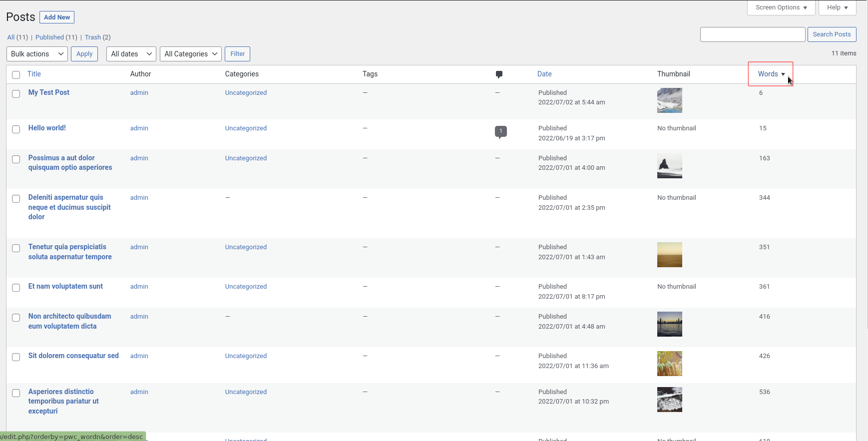Viewport: 868px width, 441px height.
Task: Open the Bulk actions dropdown
Action: (x=37, y=54)
